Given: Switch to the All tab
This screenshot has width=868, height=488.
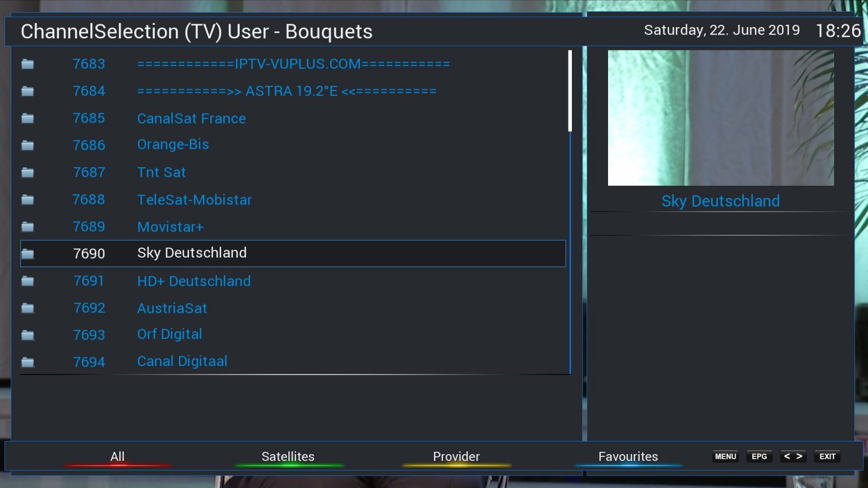Looking at the screenshot, I should [x=118, y=457].
